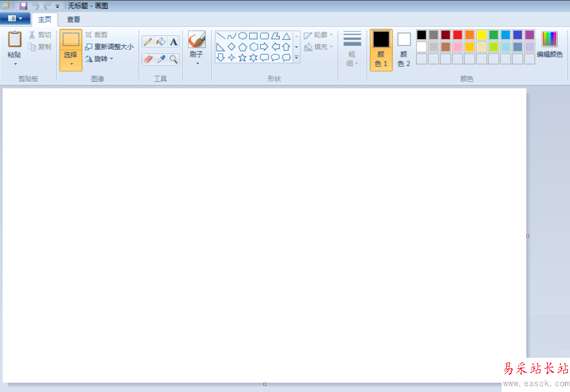Pick the rectangle shape
Image resolution: width=570 pixels, height=392 pixels.
pyautogui.click(x=254, y=36)
